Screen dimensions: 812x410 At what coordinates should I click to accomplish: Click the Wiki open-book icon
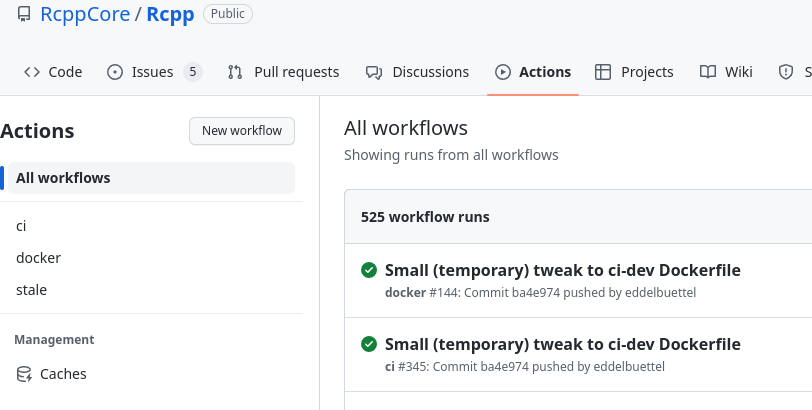[x=708, y=72]
